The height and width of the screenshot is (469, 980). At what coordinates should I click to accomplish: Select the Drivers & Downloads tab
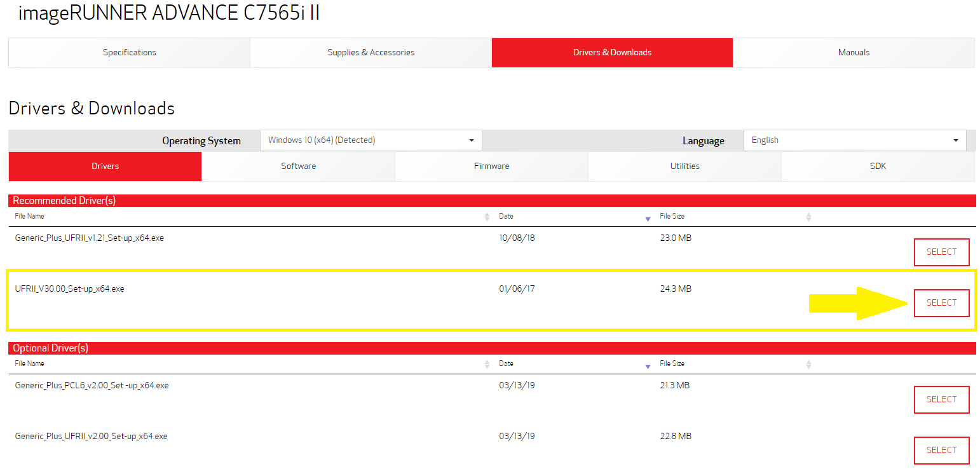[x=612, y=52]
